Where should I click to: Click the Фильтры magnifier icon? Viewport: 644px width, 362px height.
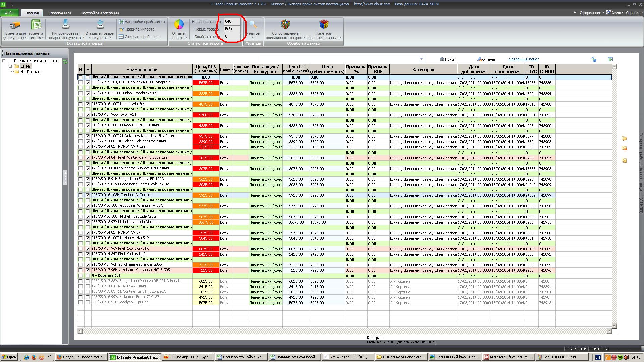coord(253,24)
